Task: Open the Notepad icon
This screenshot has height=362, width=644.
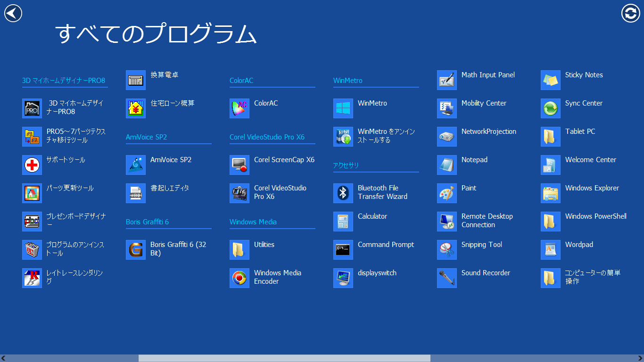Action: [447, 165]
